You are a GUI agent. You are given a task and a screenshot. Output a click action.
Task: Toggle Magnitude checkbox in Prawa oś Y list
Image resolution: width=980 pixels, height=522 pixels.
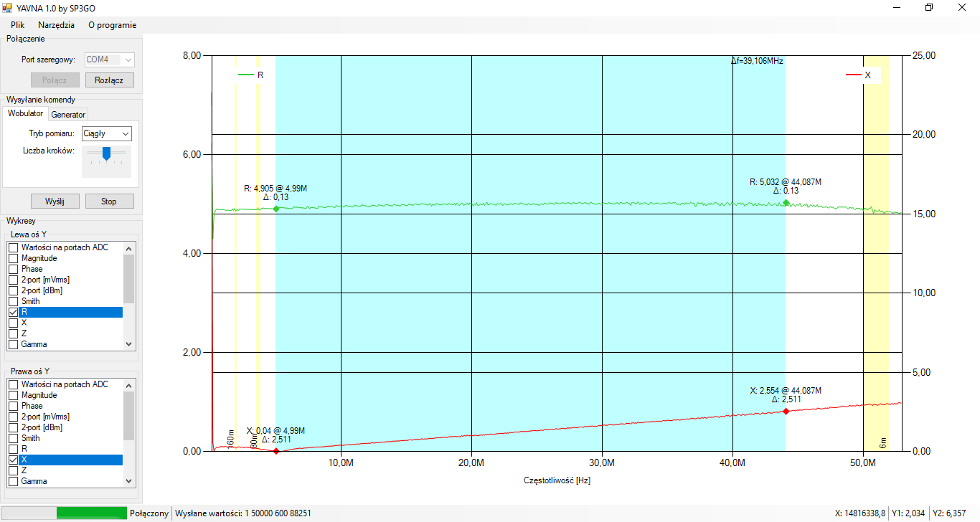click(x=13, y=395)
